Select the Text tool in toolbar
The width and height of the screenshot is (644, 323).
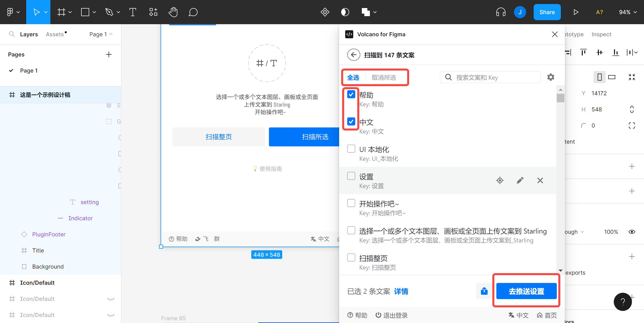pos(133,12)
